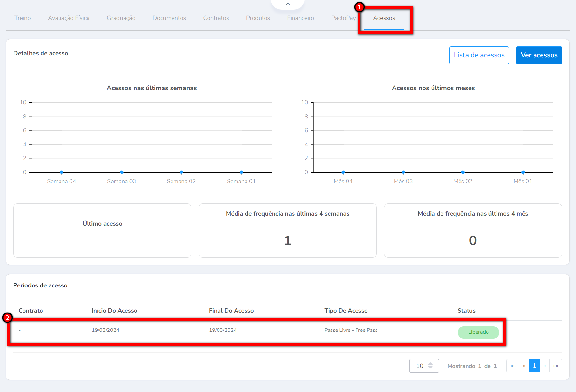This screenshot has width=576, height=392.
Task: Jump to first page with double-left arrows
Action: 513,366
